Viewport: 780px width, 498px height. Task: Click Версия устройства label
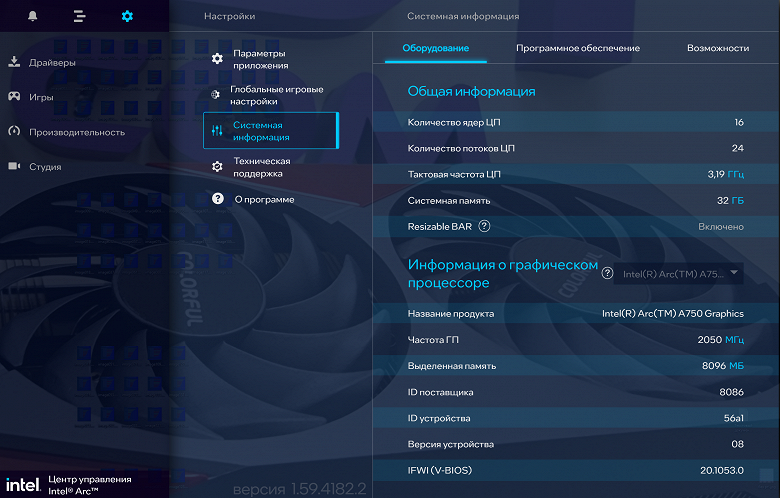click(451, 444)
